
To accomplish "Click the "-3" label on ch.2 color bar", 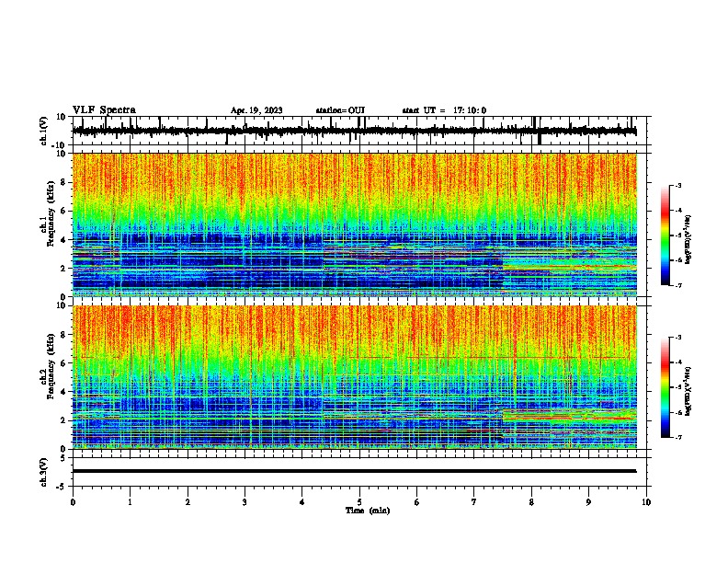I will 678,338.
